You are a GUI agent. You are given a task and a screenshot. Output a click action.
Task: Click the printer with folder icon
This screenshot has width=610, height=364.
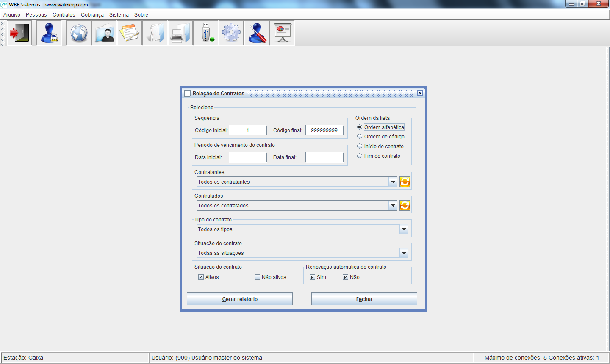[180, 33]
